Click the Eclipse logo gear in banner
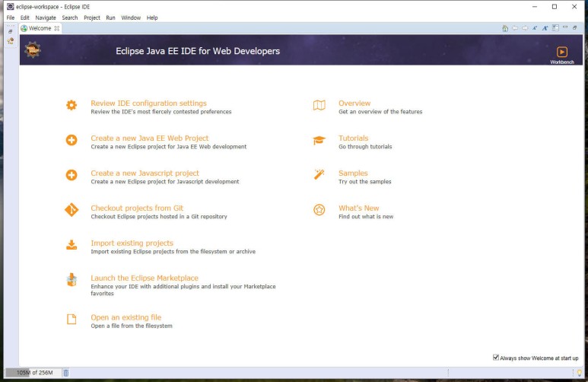 33,50
